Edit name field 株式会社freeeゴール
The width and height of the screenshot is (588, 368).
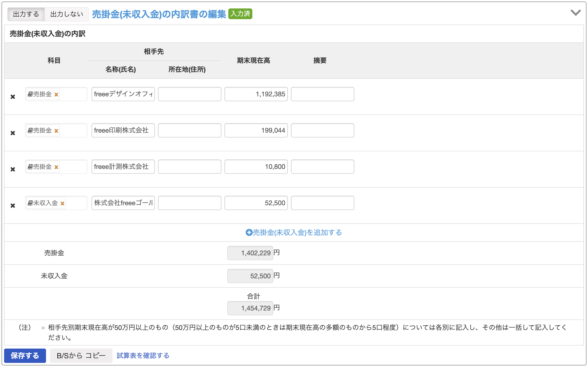[123, 203]
